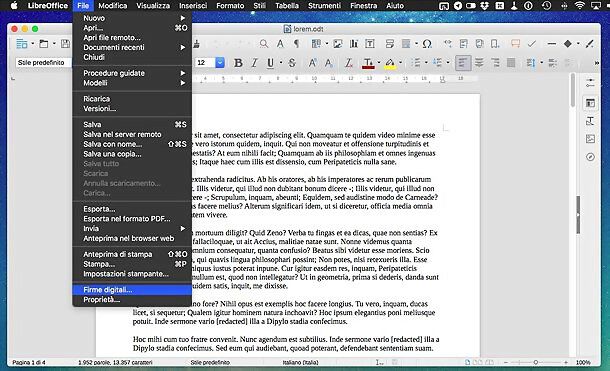The width and height of the screenshot is (610, 371).
Task: Click the Insert Line icon
Action: click(x=551, y=44)
